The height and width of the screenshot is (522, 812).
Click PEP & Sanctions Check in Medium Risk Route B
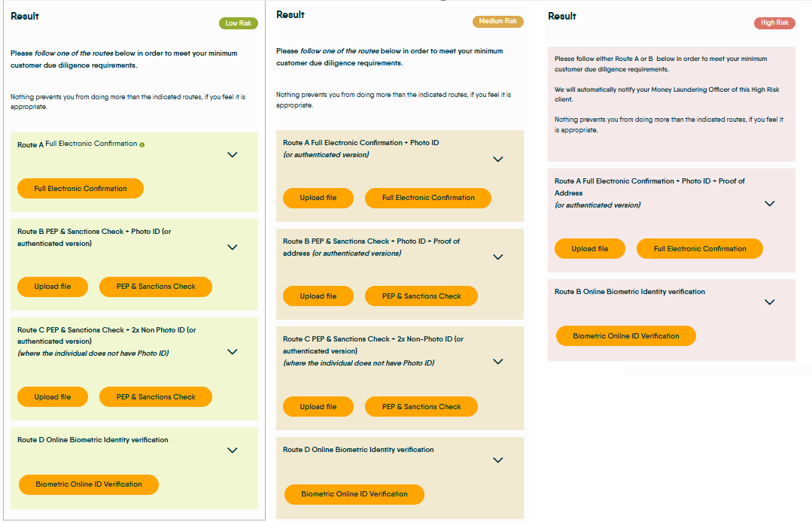421,296
